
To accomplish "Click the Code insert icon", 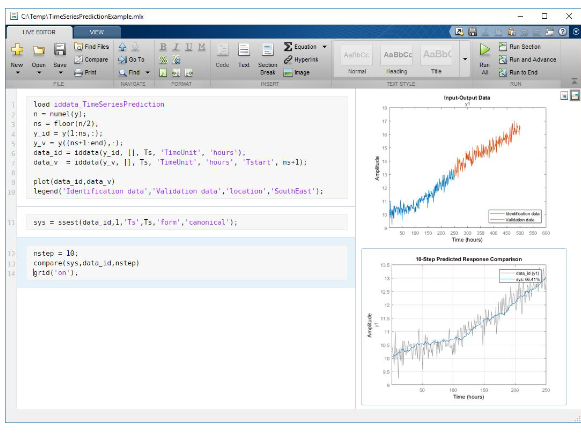I will (x=222, y=49).
